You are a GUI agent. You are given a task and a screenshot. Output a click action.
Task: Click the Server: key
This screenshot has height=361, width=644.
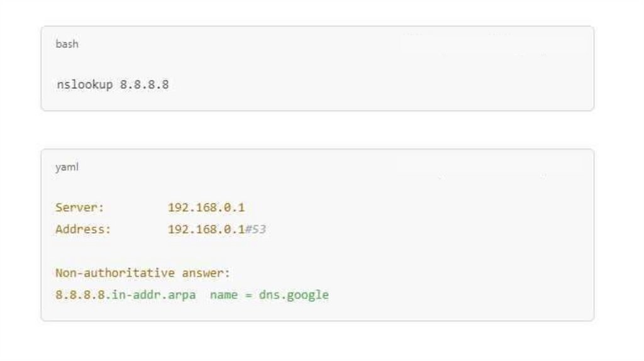point(80,208)
